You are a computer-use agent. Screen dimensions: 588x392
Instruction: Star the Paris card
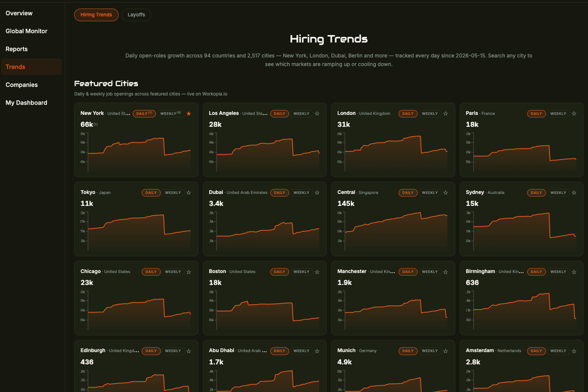click(574, 114)
